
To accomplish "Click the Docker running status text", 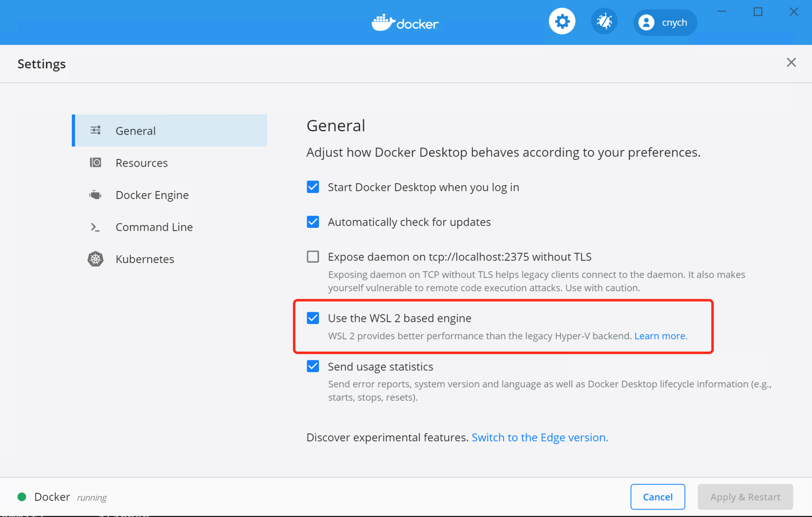I will [70, 497].
